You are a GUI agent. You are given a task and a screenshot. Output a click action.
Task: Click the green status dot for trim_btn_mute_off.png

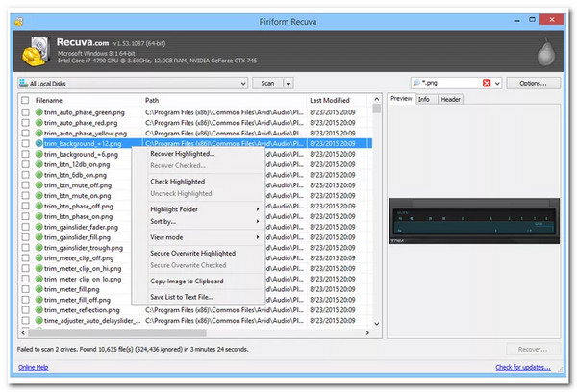(x=39, y=185)
